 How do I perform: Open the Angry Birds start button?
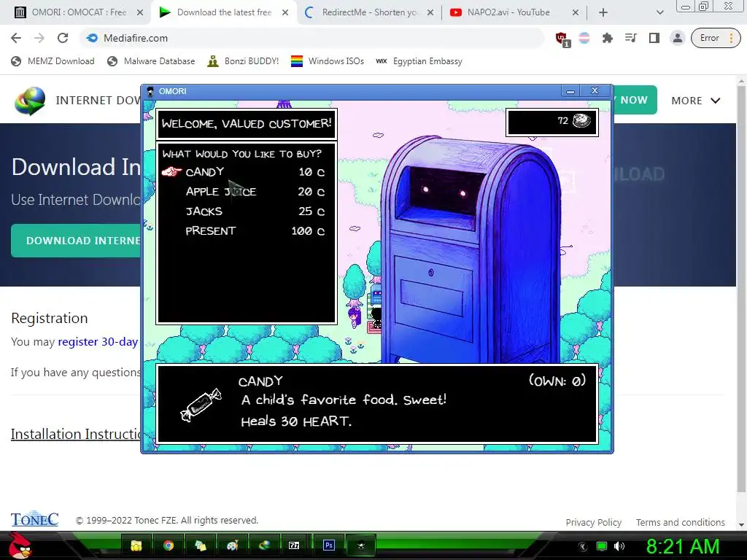click(20, 545)
